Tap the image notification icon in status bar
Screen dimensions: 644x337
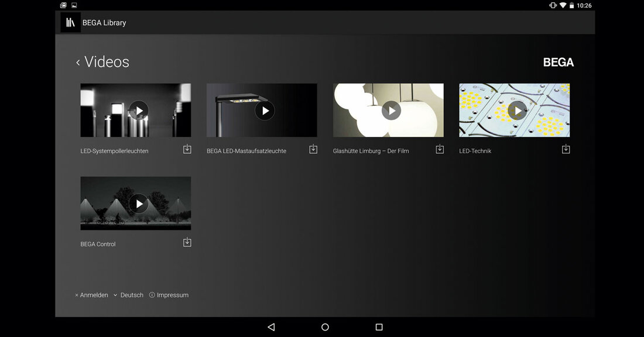tap(74, 5)
